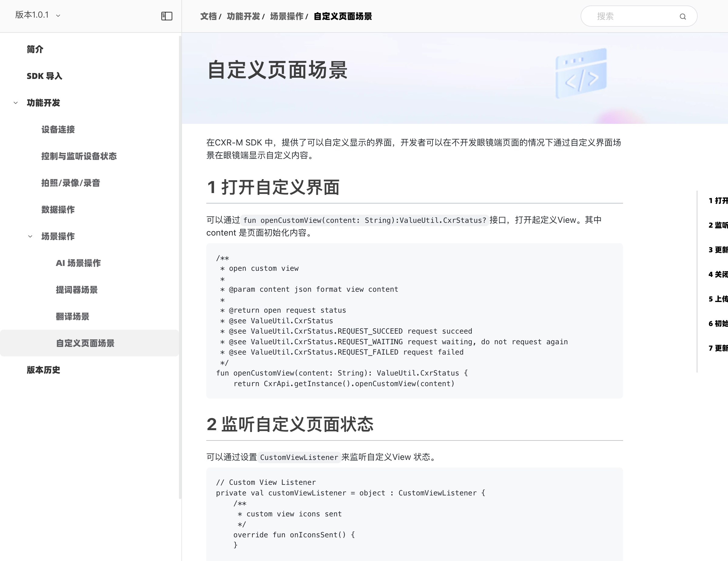Jump to section 2 in table of contents
The width and height of the screenshot is (728, 561).
tap(718, 225)
